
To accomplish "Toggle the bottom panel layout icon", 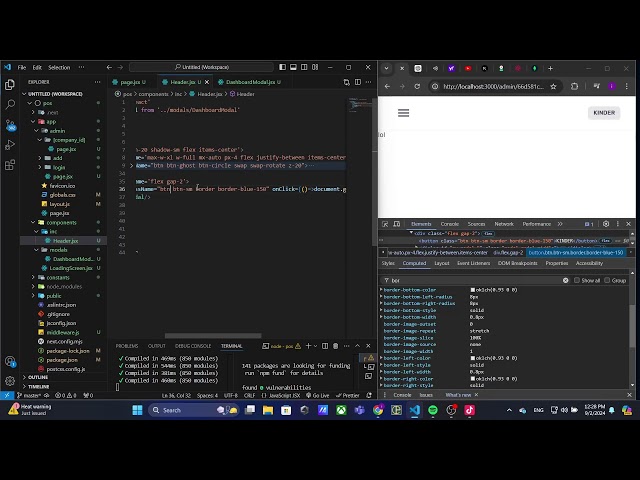I will click(293, 67).
